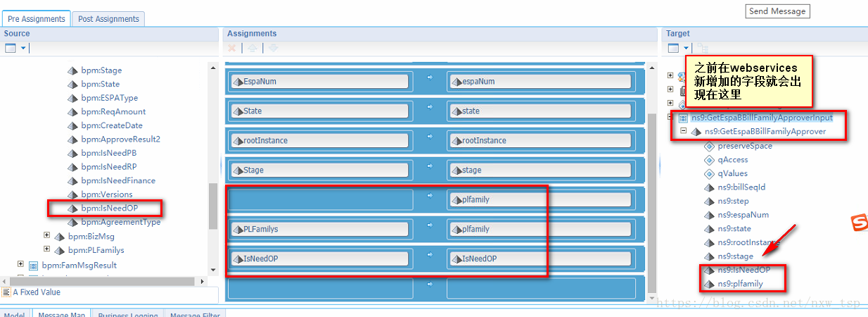Screen dimensions: 868x317
Task: Open the Message Map bottom tab
Action: (x=62, y=314)
